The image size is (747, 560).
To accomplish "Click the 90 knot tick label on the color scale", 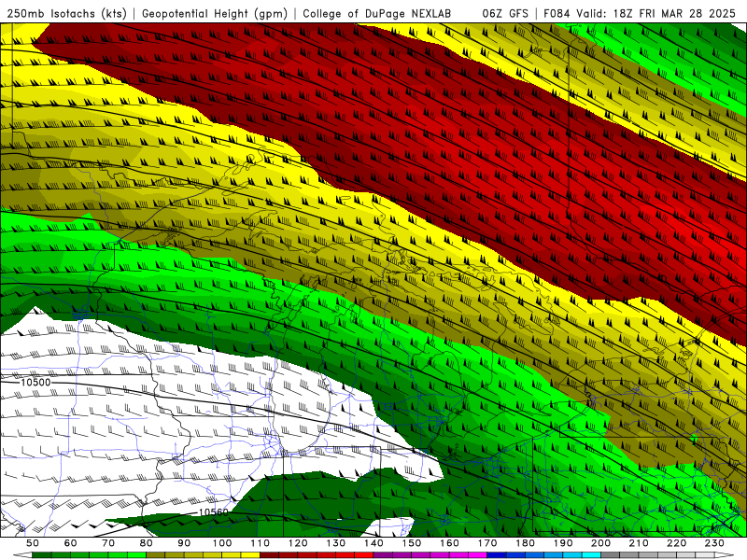I will [x=184, y=543].
